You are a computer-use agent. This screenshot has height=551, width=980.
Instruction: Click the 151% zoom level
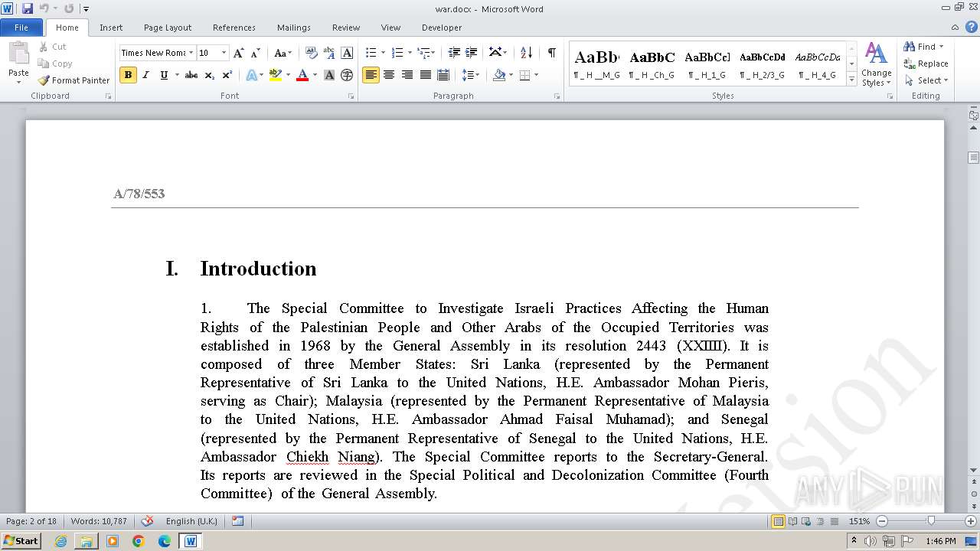pos(859,521)
